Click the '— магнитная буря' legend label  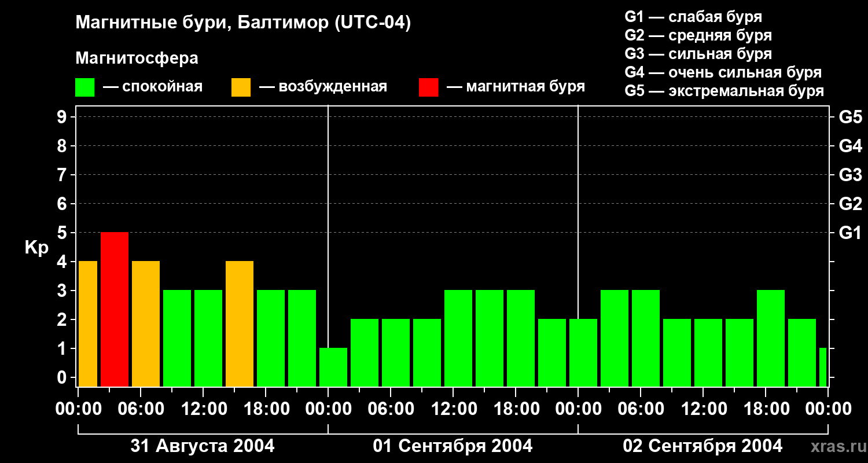point(516,87)
